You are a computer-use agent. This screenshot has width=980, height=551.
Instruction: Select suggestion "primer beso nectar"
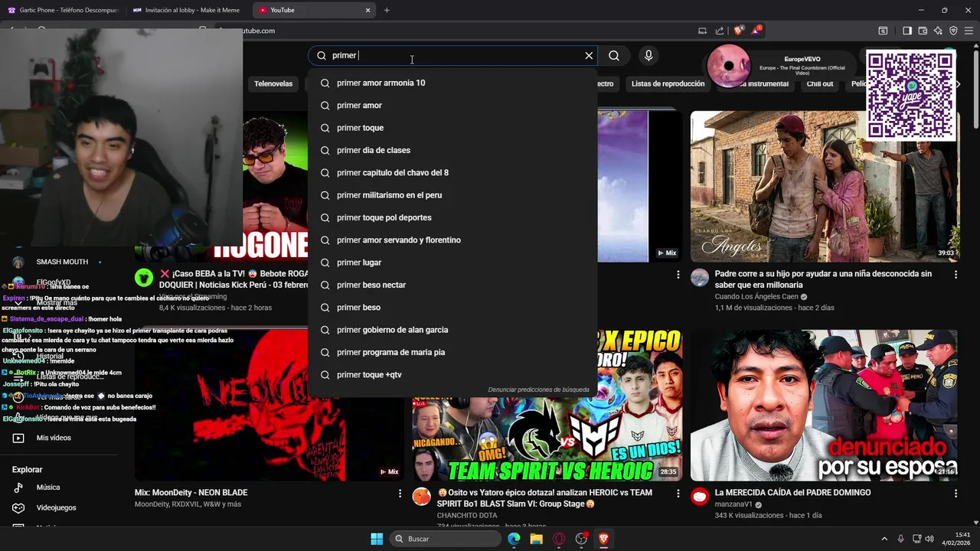[x=452, y=285]
